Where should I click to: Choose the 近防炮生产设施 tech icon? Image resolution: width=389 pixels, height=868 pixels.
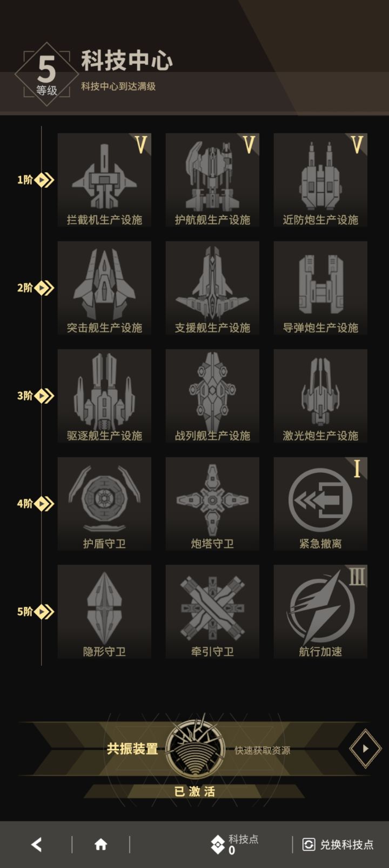(x=320, y=180)
